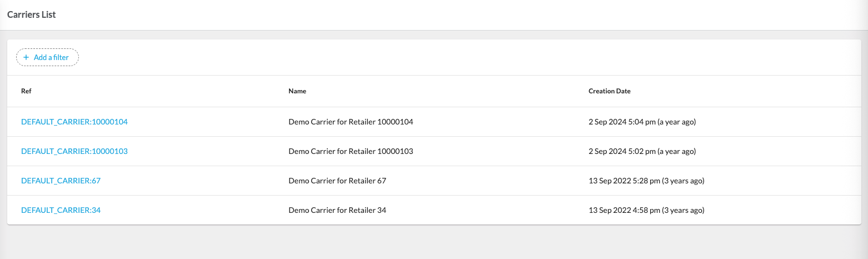Go to the DEFAULT_CARRIER:67 carrier

click(61, 181)
